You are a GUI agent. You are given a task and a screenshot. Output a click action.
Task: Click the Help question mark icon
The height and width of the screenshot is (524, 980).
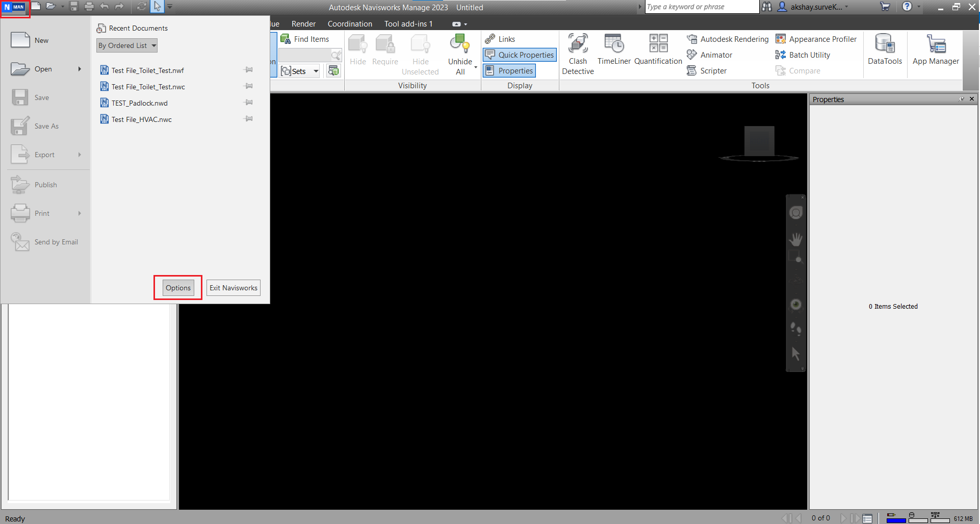coord(907,7)
